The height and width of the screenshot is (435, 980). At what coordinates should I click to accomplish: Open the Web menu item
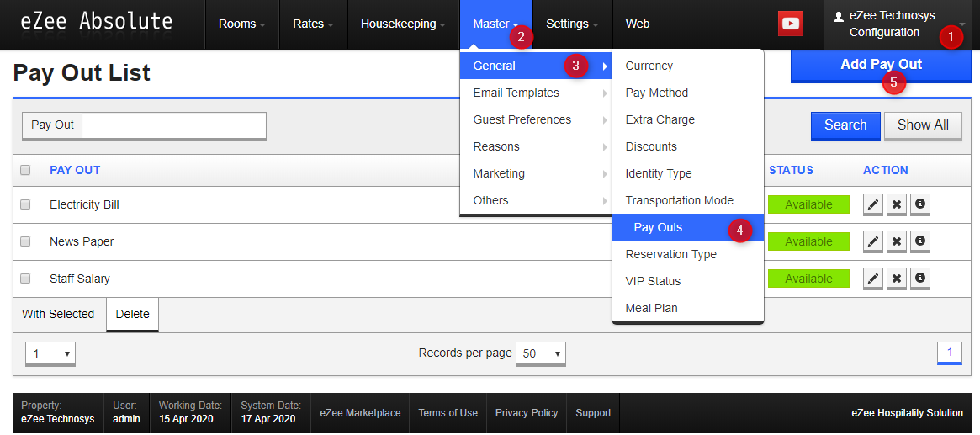(x=638, y=24)
